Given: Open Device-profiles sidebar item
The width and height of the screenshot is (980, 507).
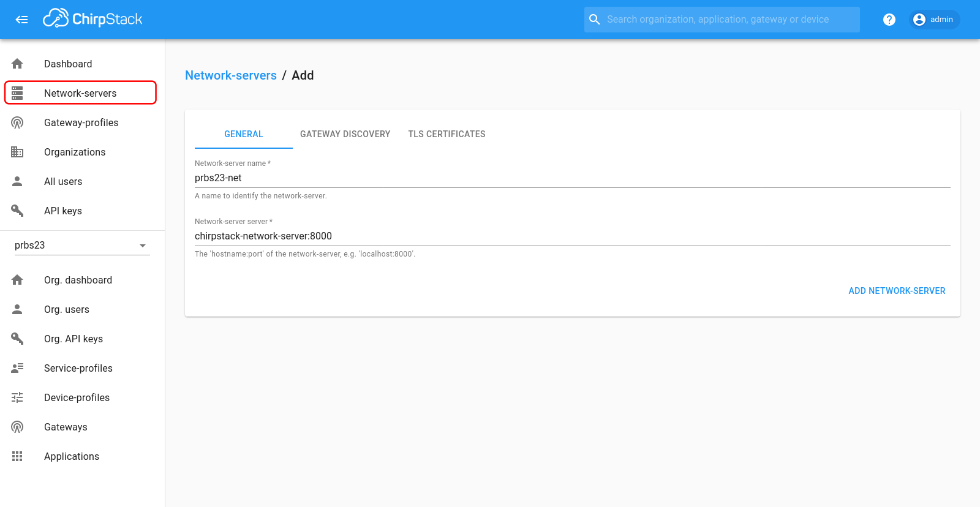Looking at the screenshot, I should point(82,397).
